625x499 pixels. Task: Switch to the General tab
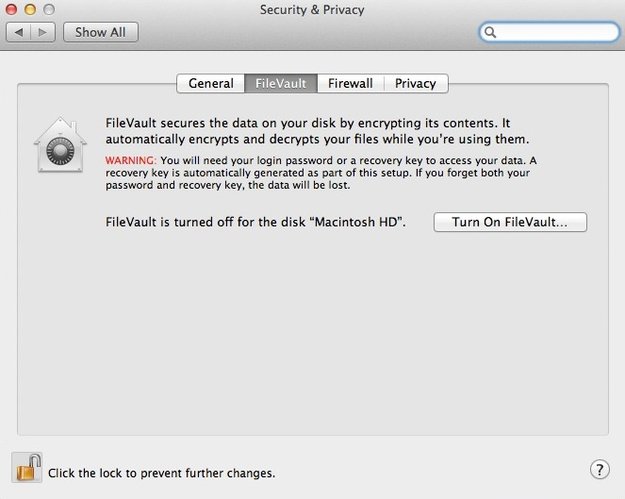[210, 83]
